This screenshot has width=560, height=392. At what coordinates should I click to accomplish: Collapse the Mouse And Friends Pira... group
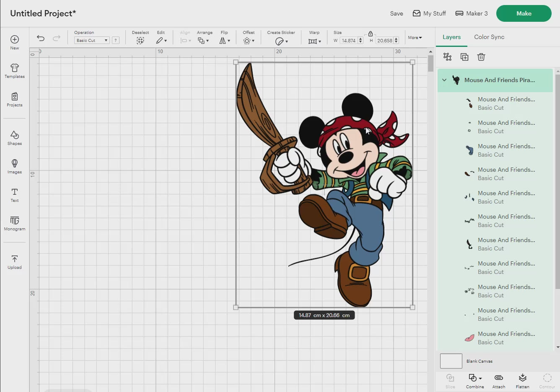[444, 80]
